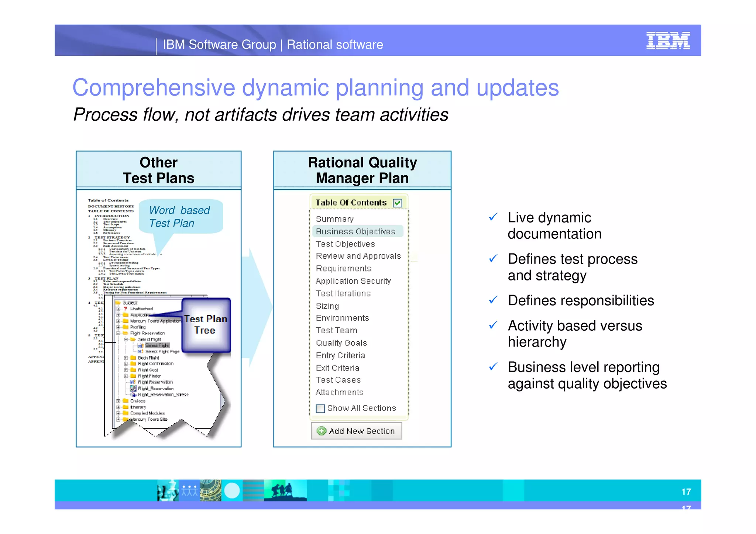Expand the Itinerary node
This screenshot has width=756, height=534.
pyautogui.click(x=118, y=407)
